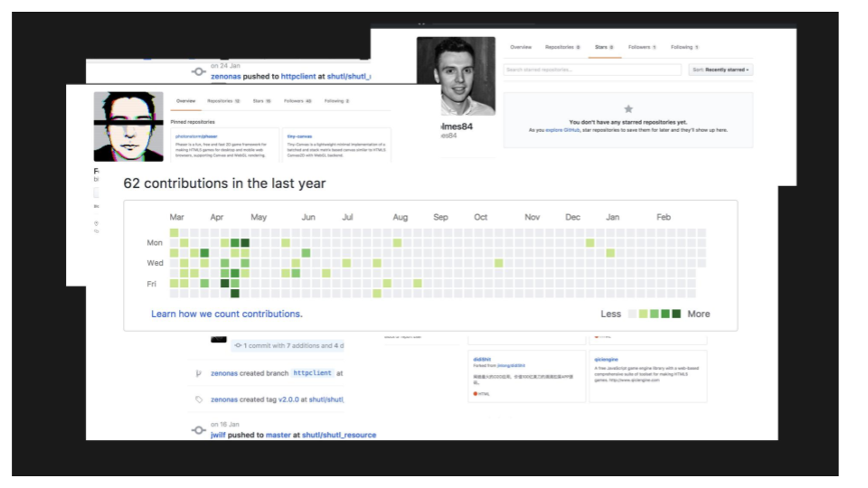The image size is (868, 488).
Task: Click the lightest gray legend swatch next to Less
Action: 632,314
